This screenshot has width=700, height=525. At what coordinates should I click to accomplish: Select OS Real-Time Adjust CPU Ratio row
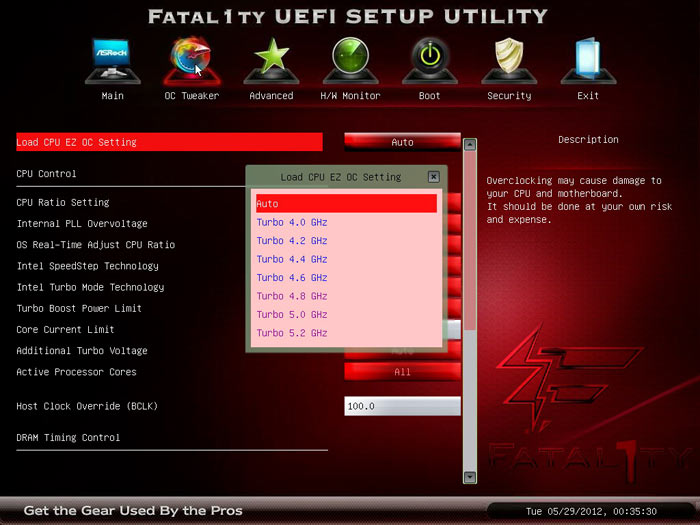[96, 245]
